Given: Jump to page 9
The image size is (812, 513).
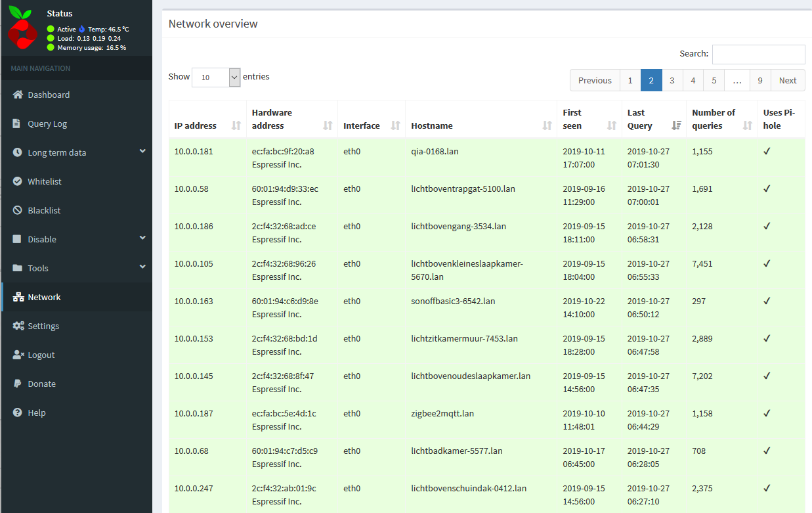Looking at the screenshot, I should pyautogui.click(x=760, y=80).
